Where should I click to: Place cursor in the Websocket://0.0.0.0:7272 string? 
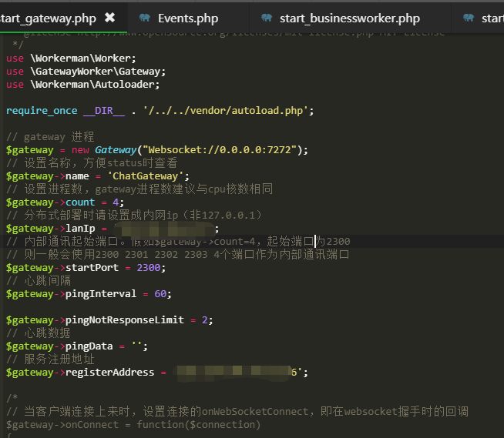[219, 150]
